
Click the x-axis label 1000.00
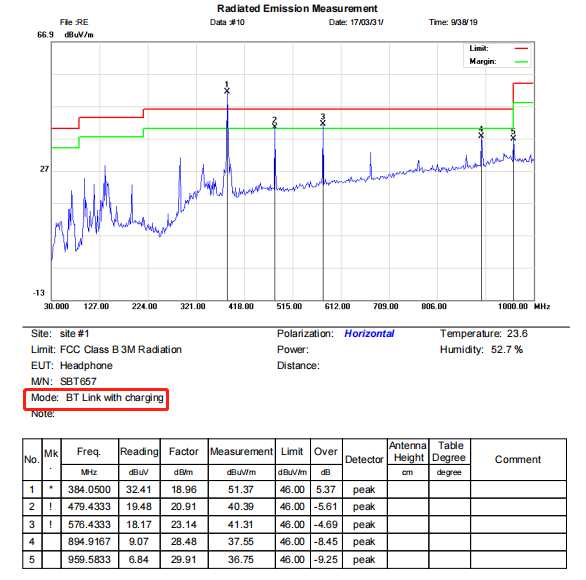pos(513,306)
